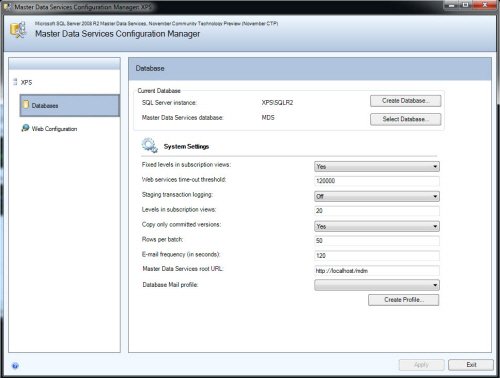
Task: Click the Apply button
Action: coord(421,365)
